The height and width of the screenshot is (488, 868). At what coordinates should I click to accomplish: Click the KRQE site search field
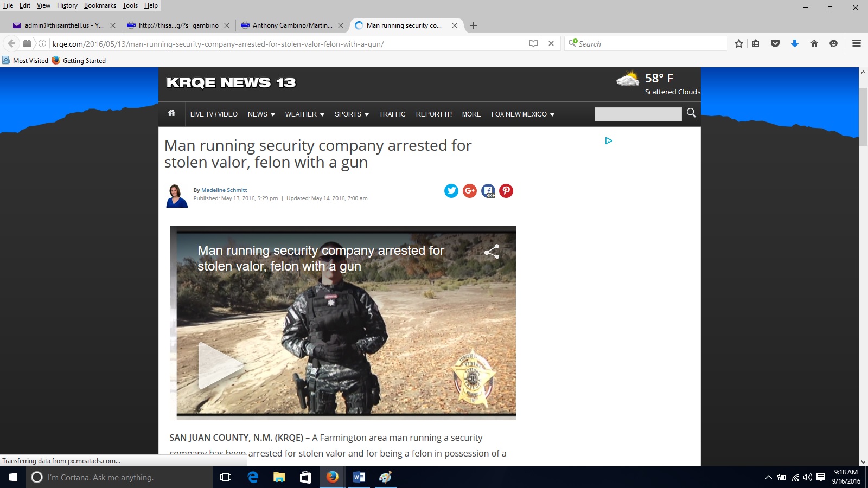click(637, 114)
